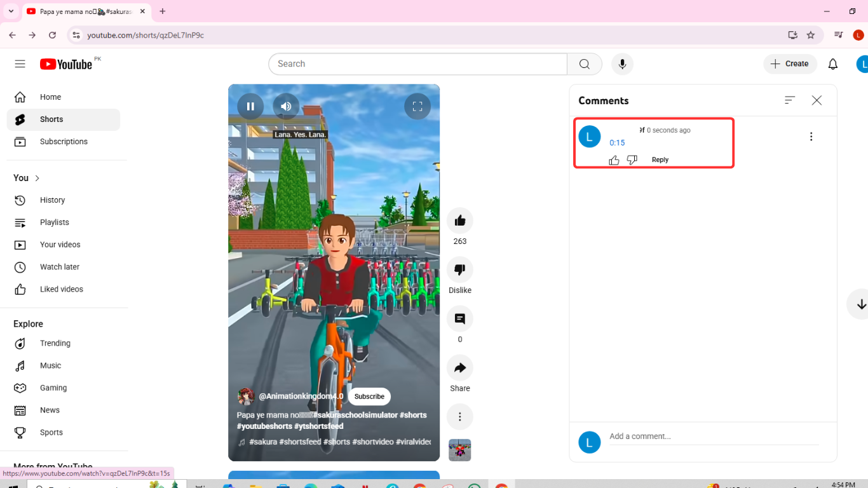Open Playlists in the sidebar
Viewport: 868px width, 488px height.
64,222
